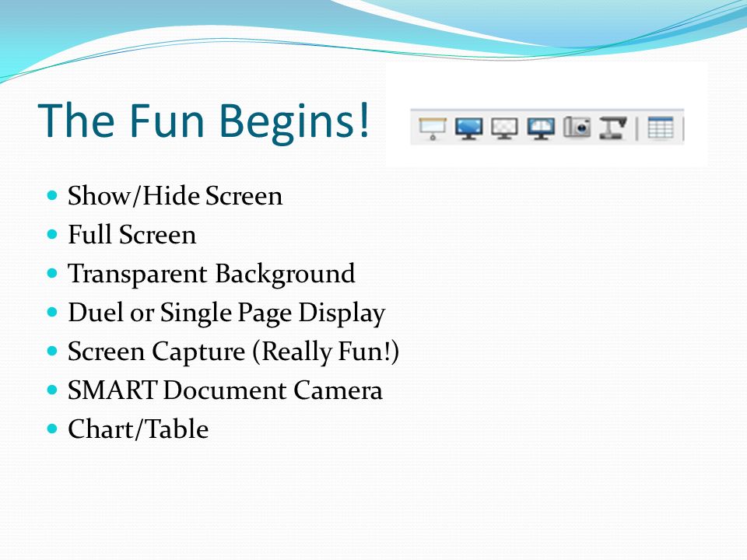The width and height of the screenshot is (747, 560).
Task: Launch the SMART Document Camera icon
Action: (612, 128)
